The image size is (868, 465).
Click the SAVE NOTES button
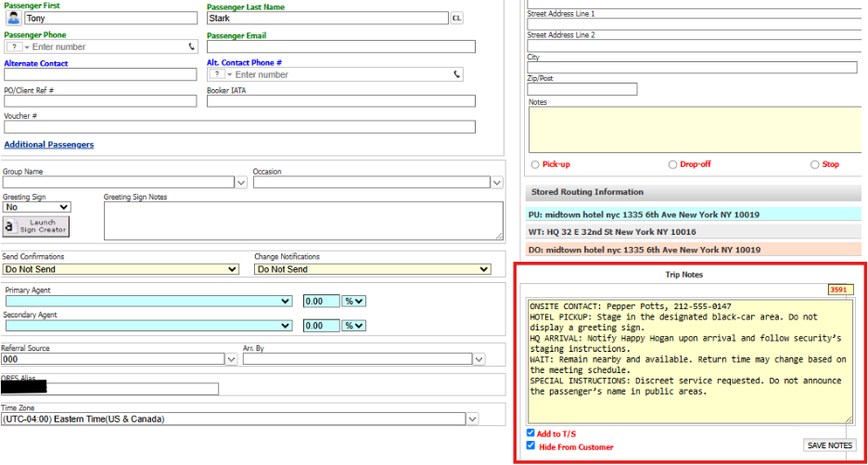click(x=829, y=446)
